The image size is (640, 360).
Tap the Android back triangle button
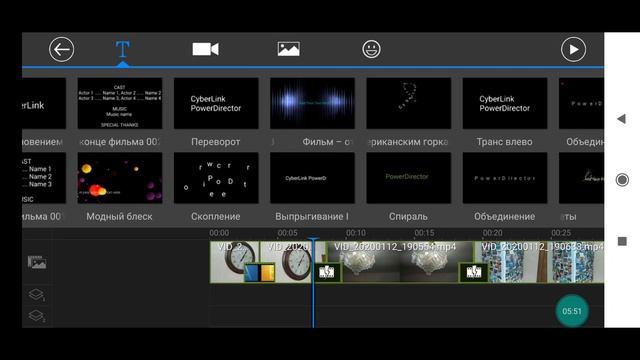pyautogui.click(x=622, y=119)
